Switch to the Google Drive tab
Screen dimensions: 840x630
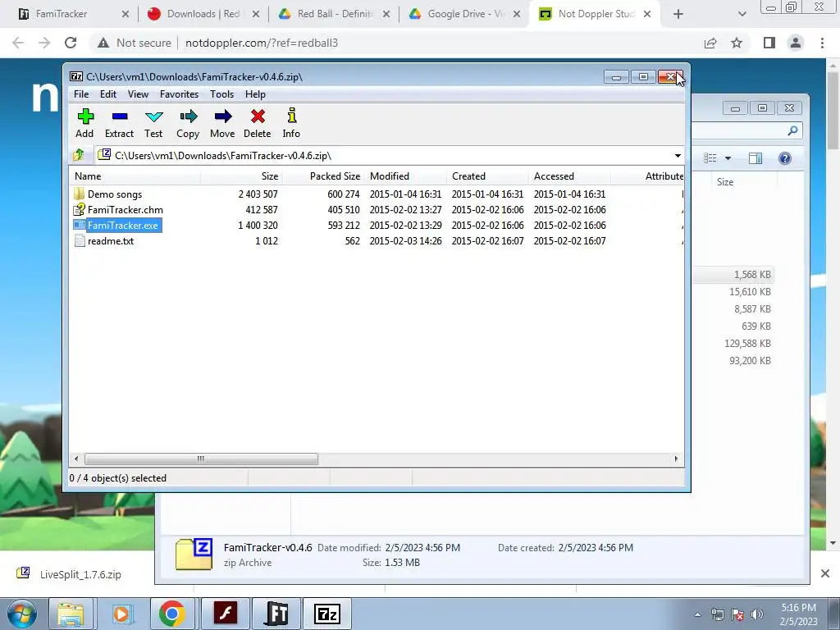(463, 14)
